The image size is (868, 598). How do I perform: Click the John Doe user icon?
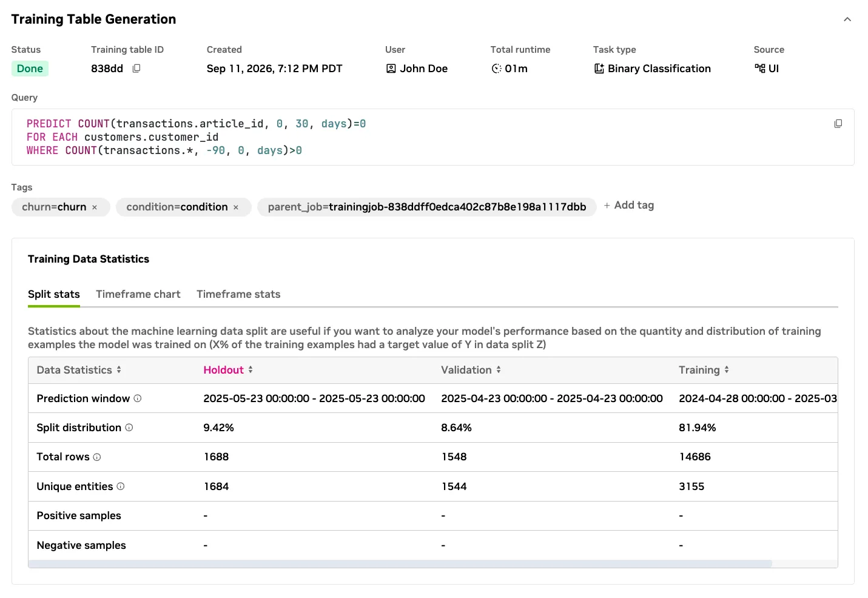point(391,69)
